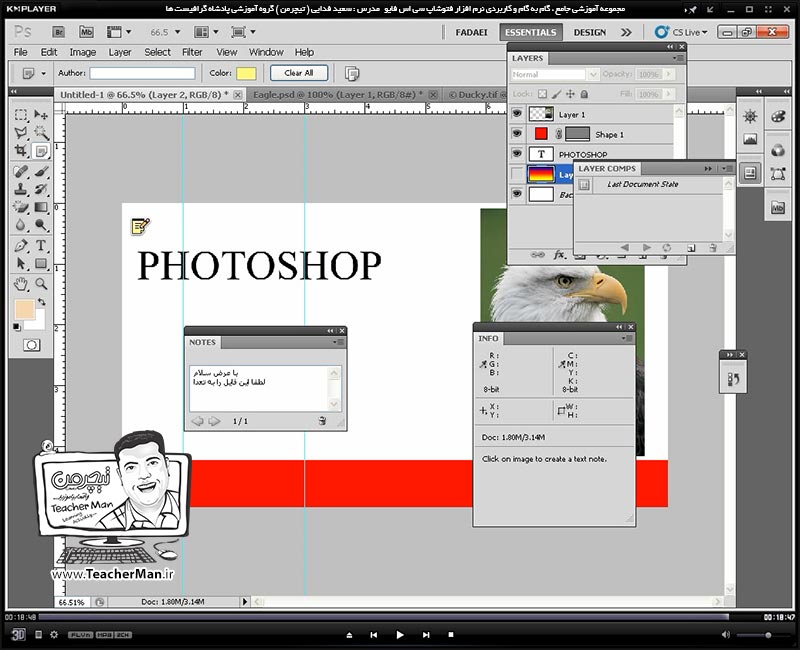Hide Background layer visibility
Viewport: 800px width, 650px height.
pos(517,194)
